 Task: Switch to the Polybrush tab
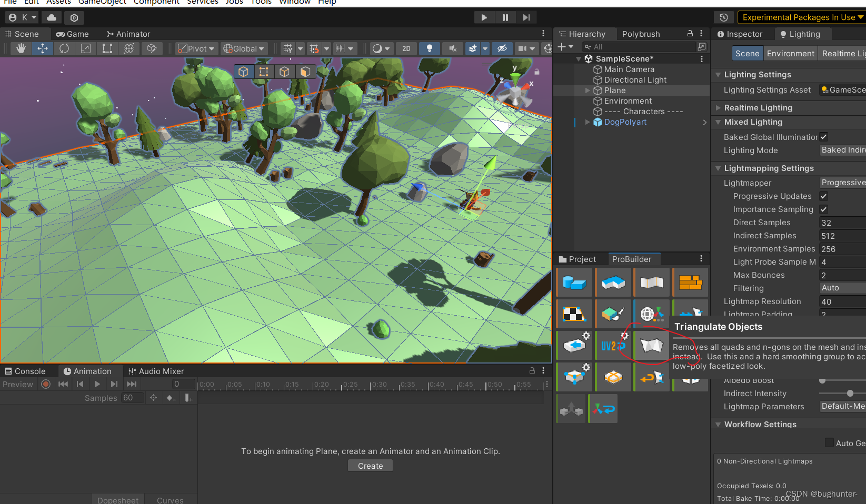641,34
